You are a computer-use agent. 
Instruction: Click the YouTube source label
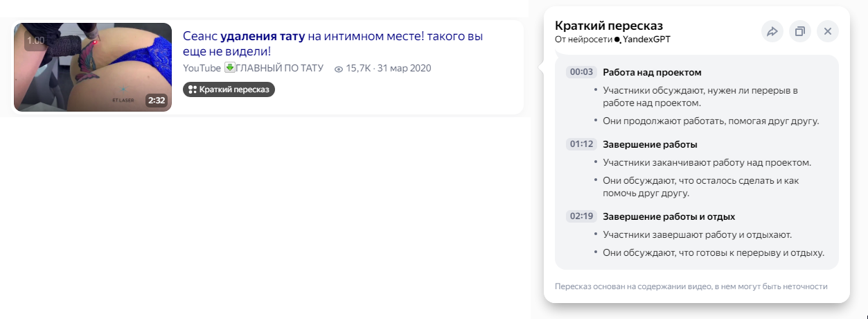(202, 69)
